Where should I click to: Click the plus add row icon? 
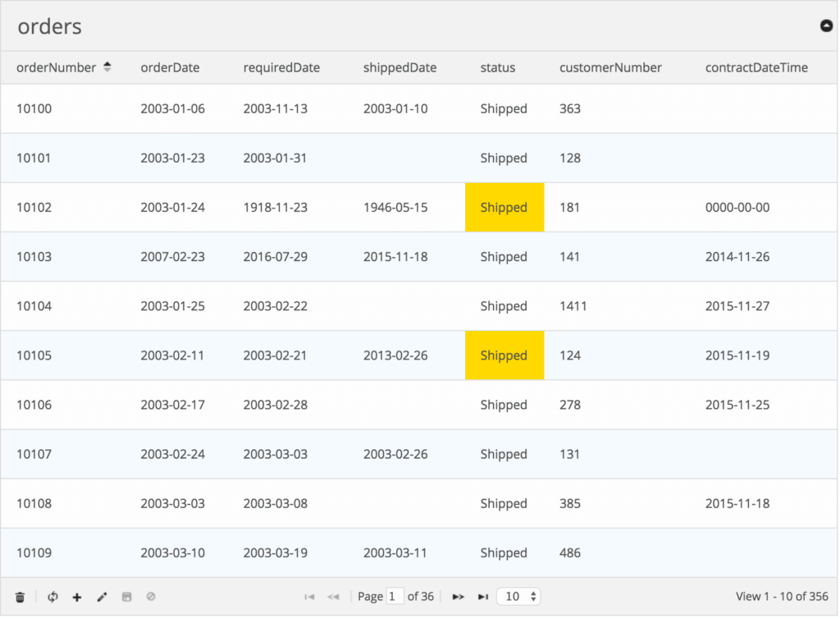pyautogui.click(x=77, y=597)
